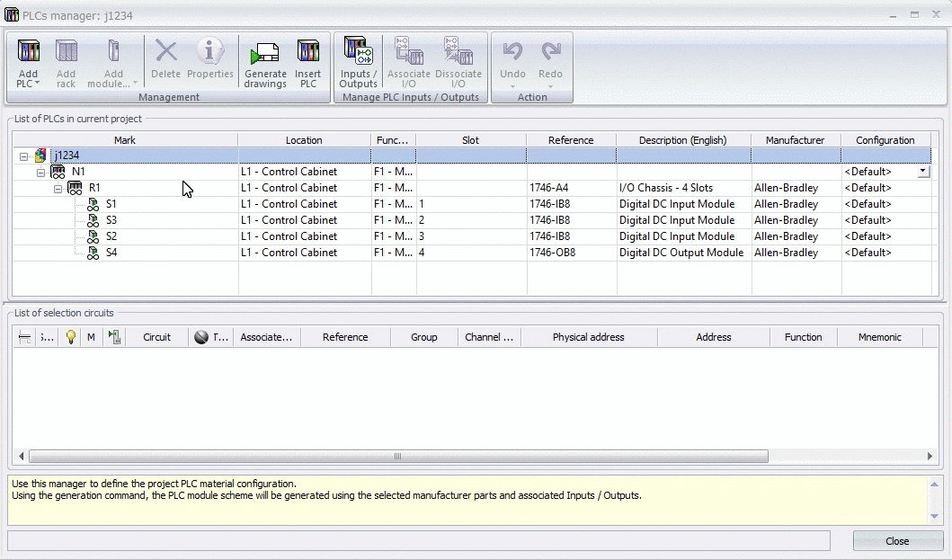Click the Associate I/O icon

pyautogui.click(x=409, y=51)
